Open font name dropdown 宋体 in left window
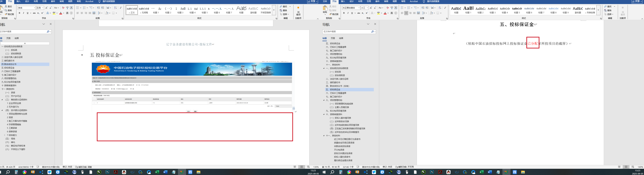Viewport: 644px width, 175px height. pos(34,8)
